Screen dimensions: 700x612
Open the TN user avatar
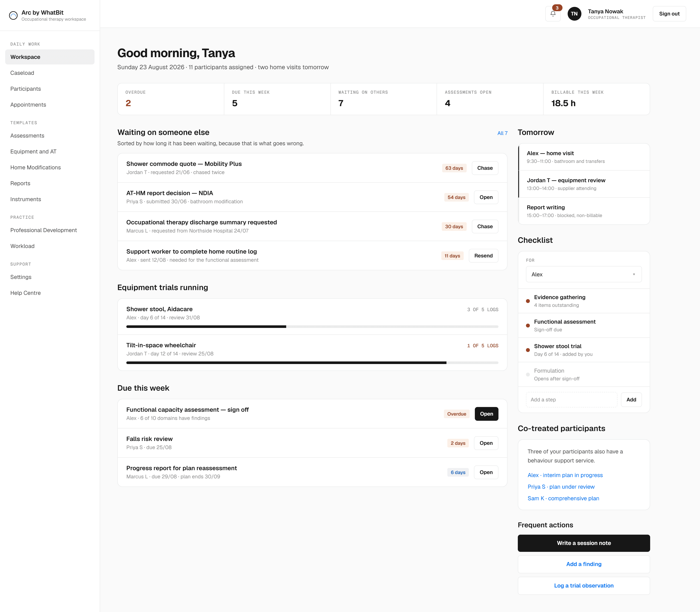[574, 14]
